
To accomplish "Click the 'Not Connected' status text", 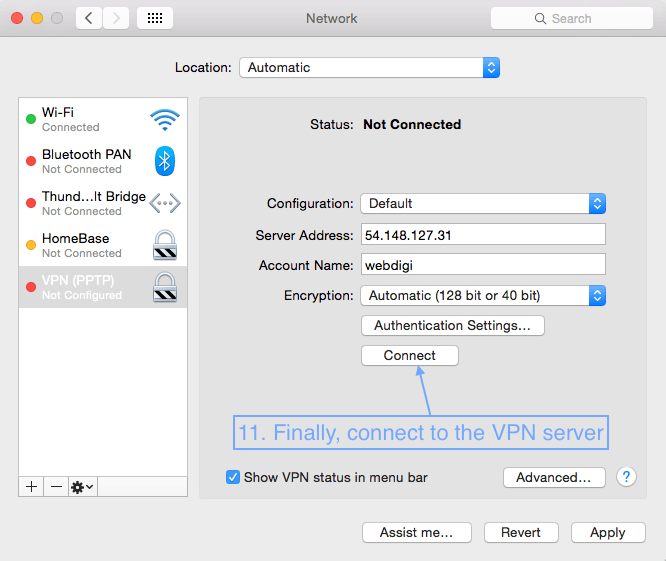I will pos(412,124).
